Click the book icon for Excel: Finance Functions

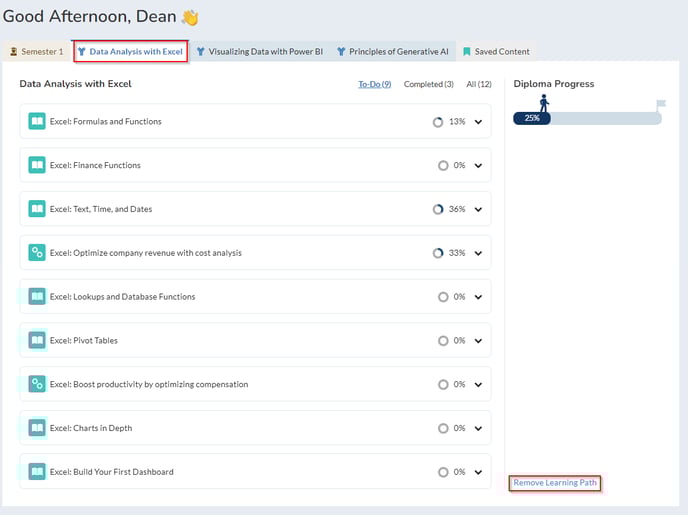click(37, 165)
